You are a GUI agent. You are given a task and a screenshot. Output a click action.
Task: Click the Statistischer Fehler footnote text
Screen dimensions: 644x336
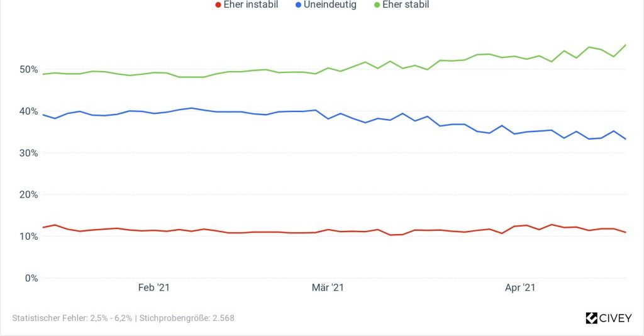[72, 318]
